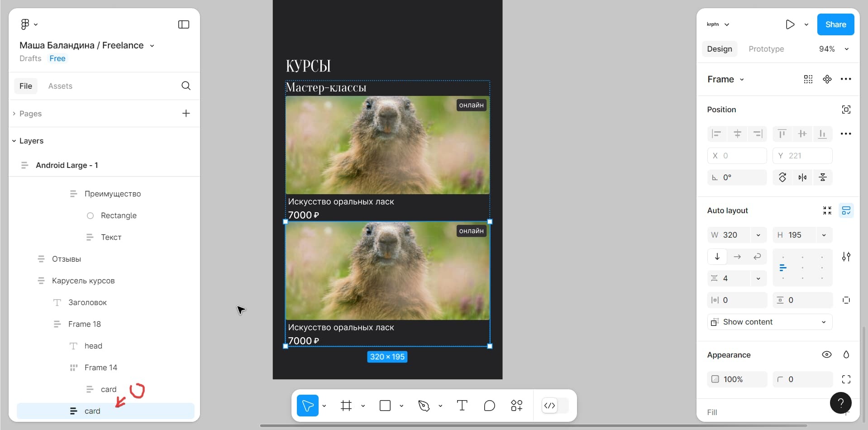Present prototype with play icon

790,24
